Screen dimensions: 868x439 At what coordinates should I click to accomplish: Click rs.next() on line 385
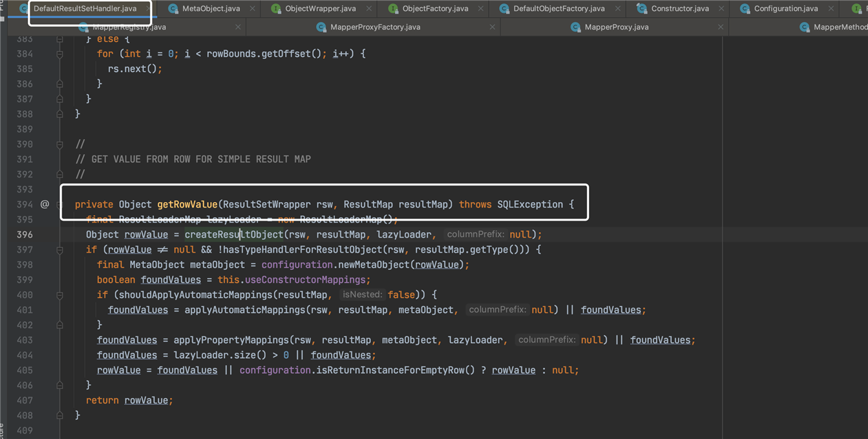tap(132, 68)
